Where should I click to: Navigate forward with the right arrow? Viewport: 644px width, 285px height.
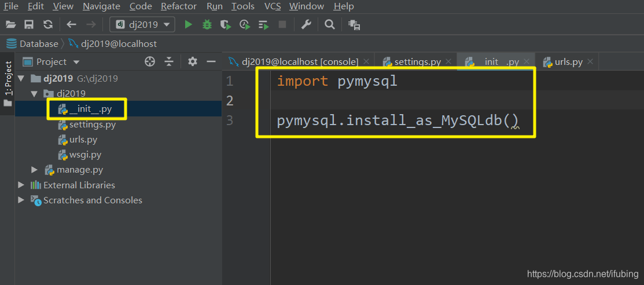(x=91, y=25)
